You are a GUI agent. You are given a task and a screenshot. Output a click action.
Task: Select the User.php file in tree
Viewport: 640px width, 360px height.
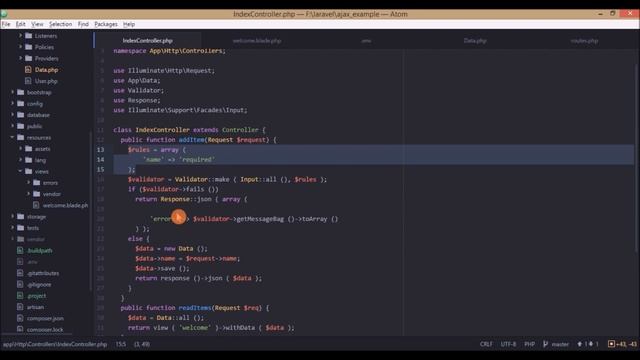(x=46, y=81)
